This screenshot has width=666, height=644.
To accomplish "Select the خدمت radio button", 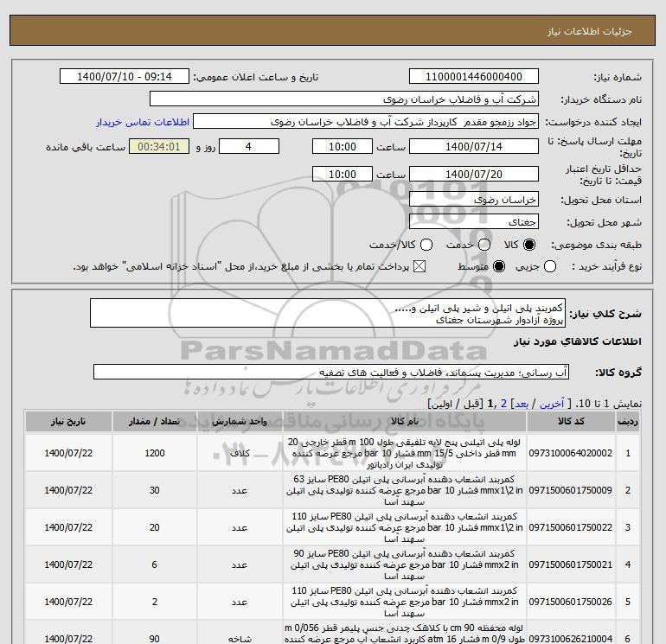I will click(484, 245).
